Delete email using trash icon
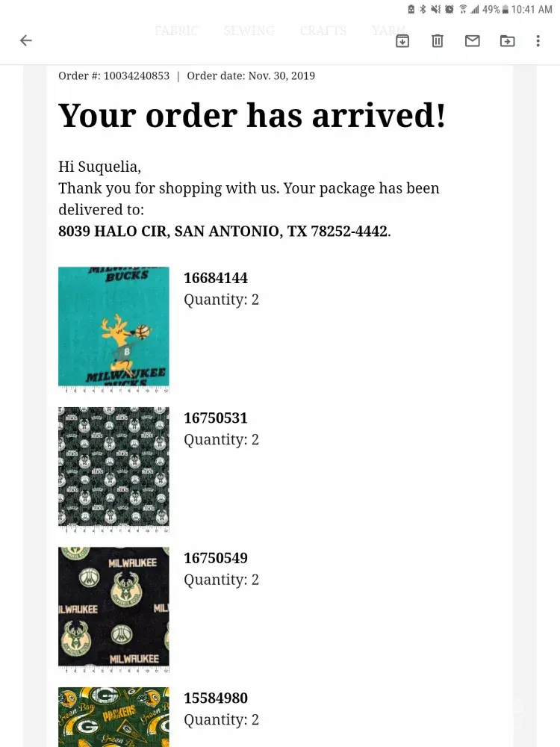 [x=437, y=41]
